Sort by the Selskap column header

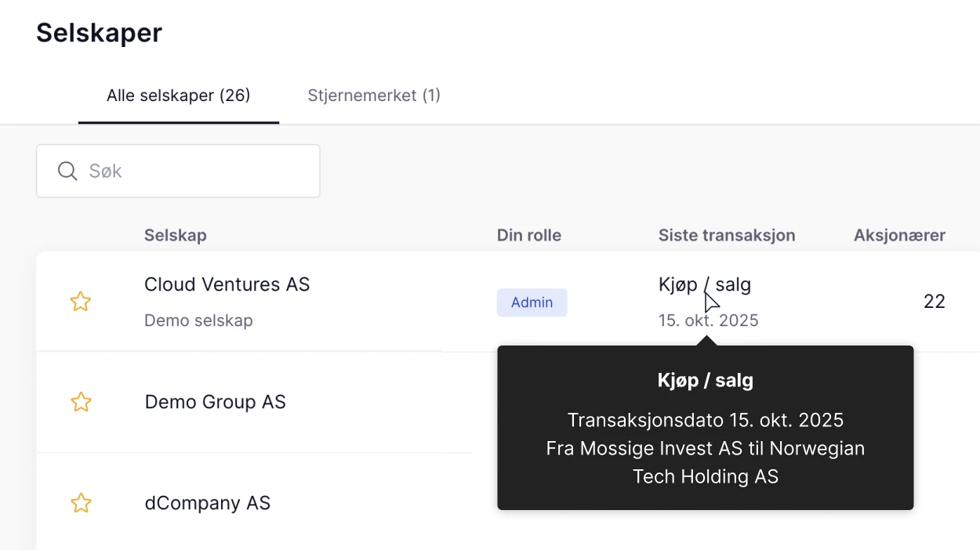coord(175,235)
